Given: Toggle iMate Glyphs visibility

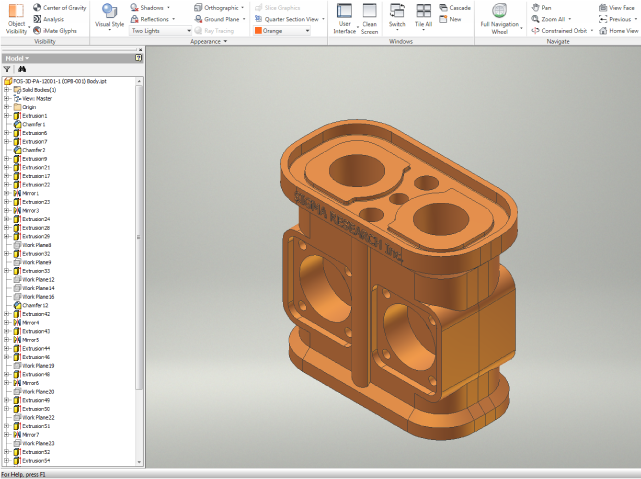Looking at the screenshot, I should coord(55,31).
